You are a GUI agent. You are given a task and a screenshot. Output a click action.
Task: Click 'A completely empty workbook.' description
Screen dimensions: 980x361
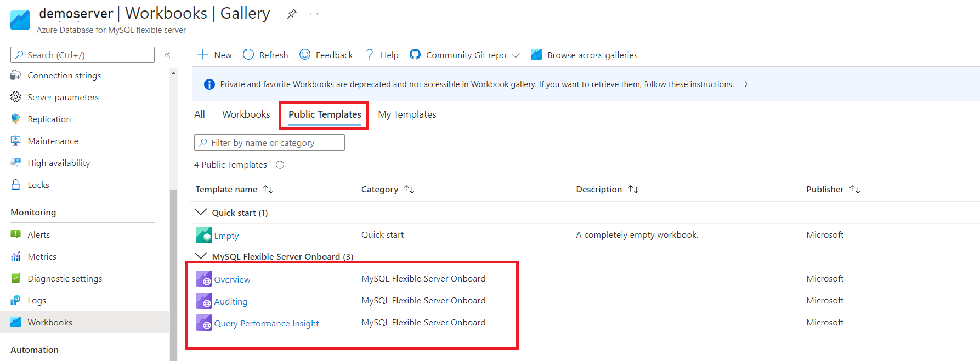(637, 234)
